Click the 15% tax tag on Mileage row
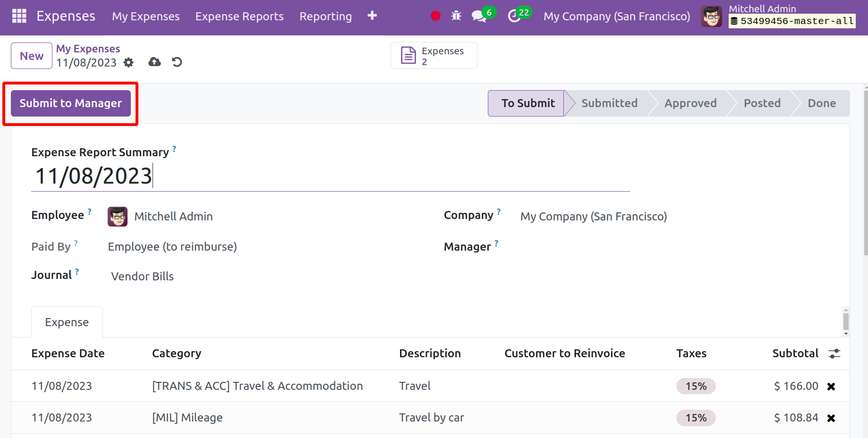The image size is (868, 438). 696,418
